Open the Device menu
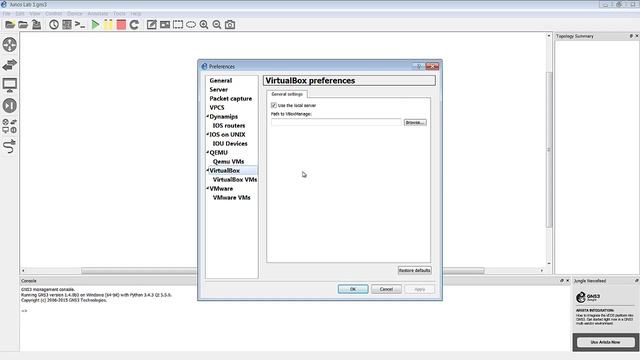The image size is (640, 360). [x=75, y=13]
